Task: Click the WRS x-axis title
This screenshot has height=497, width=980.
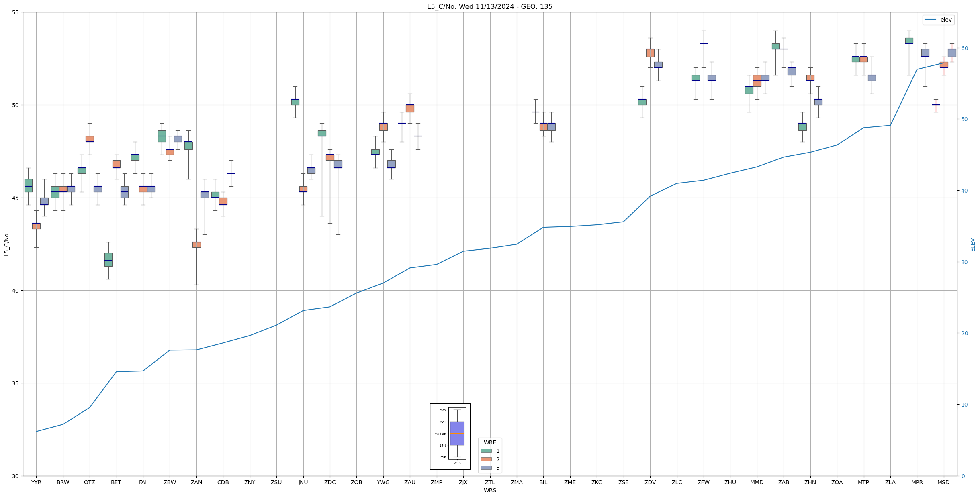Action: pyautogui.click(x=490, y=490)
